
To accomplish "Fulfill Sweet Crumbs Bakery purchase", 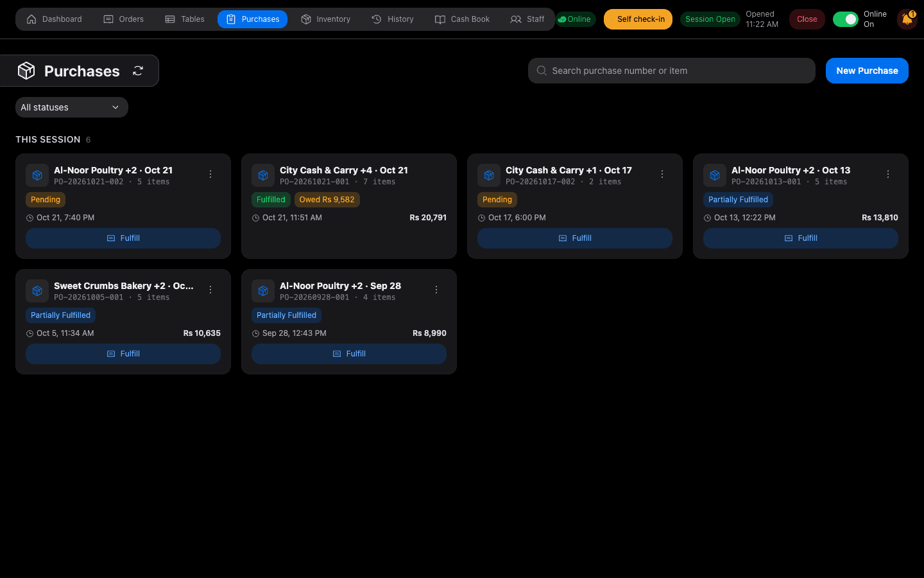I will (123, 354).
